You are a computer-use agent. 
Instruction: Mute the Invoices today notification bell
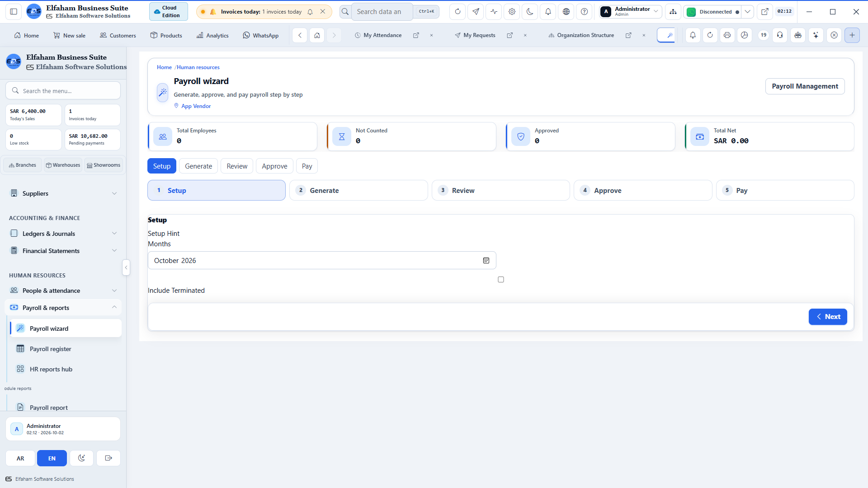coord(310,12)
